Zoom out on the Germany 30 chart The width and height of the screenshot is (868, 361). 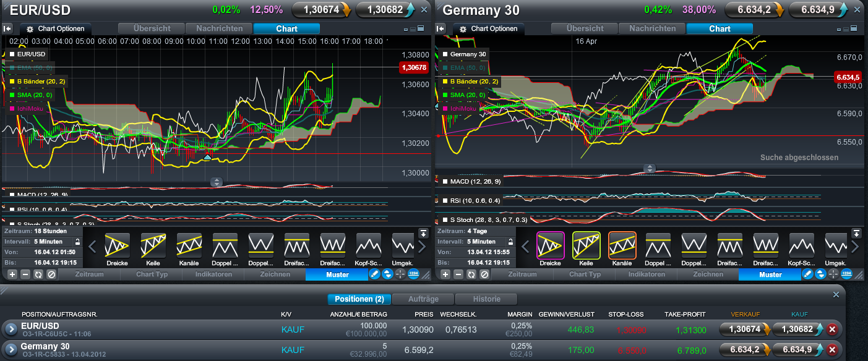[458, 274]
